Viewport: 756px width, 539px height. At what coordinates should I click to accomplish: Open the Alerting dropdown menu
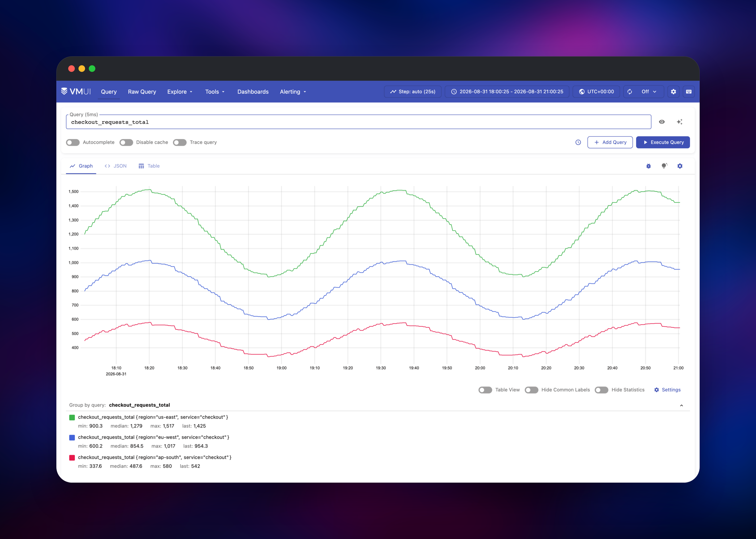[293, 92]
